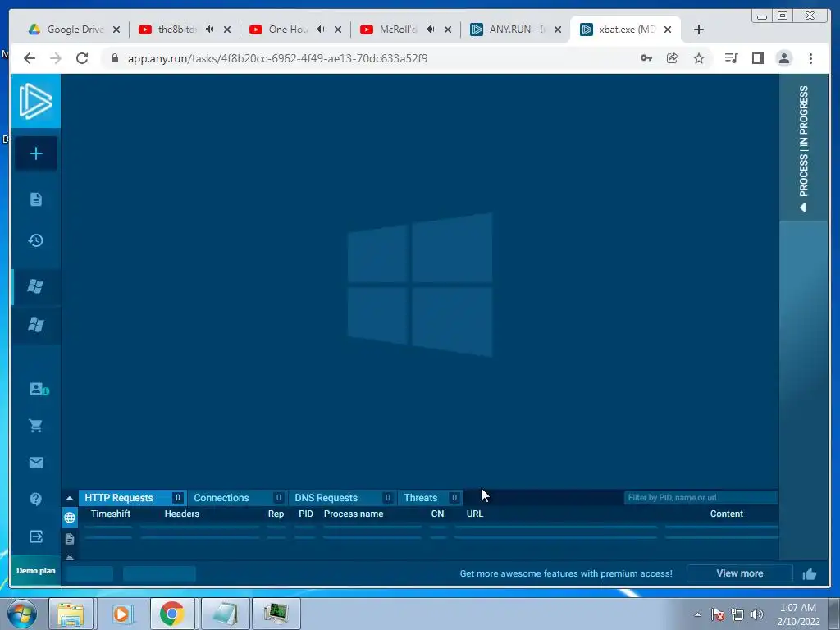Click the Headers column header
Viewport: 840px width, 630px height.
181,514
